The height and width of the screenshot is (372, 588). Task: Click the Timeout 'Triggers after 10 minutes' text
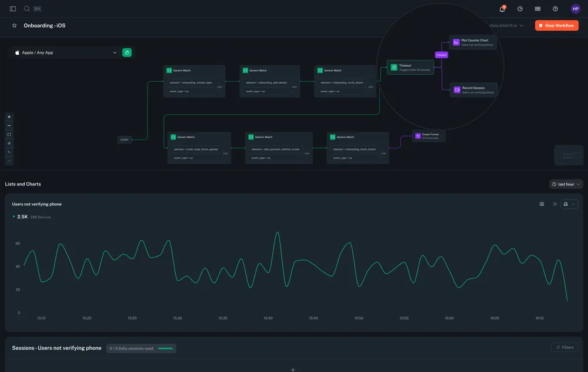tap(415, 70)
